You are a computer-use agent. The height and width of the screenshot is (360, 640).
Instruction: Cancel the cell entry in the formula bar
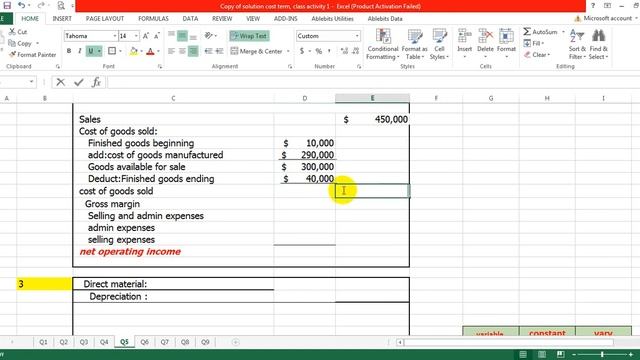[x=61, y=82]
